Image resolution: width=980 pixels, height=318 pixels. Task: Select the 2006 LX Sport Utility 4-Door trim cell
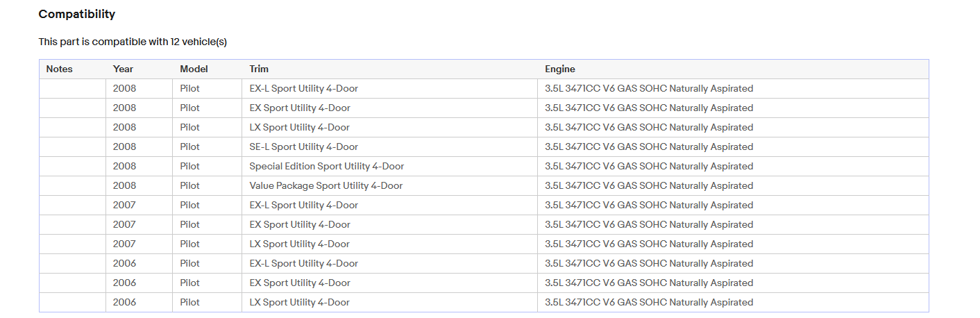tap(389, 302)
